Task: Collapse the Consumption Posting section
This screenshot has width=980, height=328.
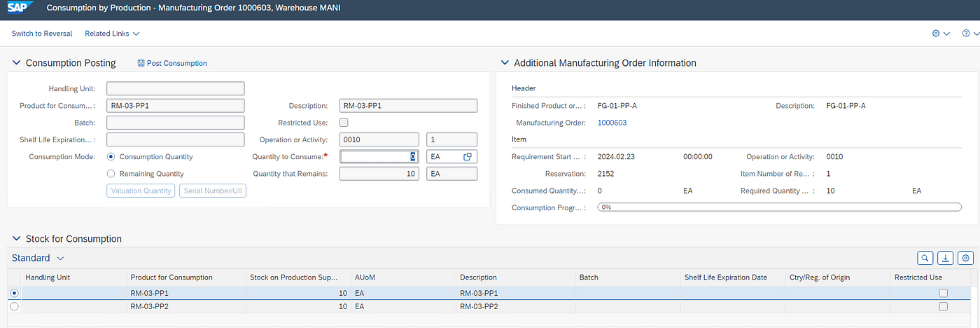Action: pyautogui.click(x=16, y=63)
